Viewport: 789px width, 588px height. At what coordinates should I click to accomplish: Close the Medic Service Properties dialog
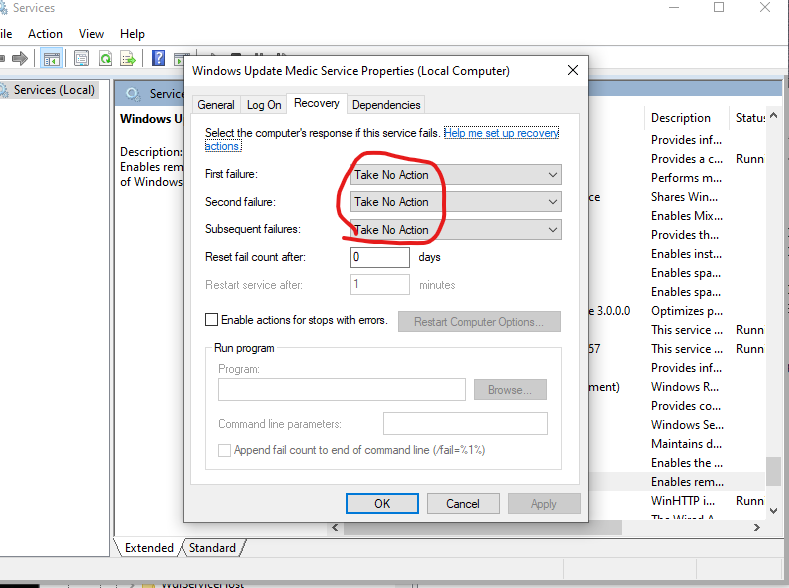click(573, 70)
